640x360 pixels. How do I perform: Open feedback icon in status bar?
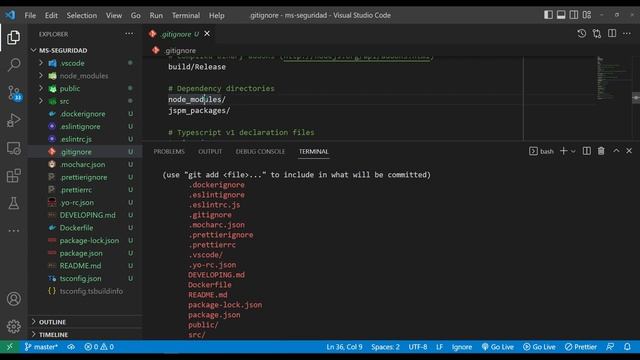610,347
